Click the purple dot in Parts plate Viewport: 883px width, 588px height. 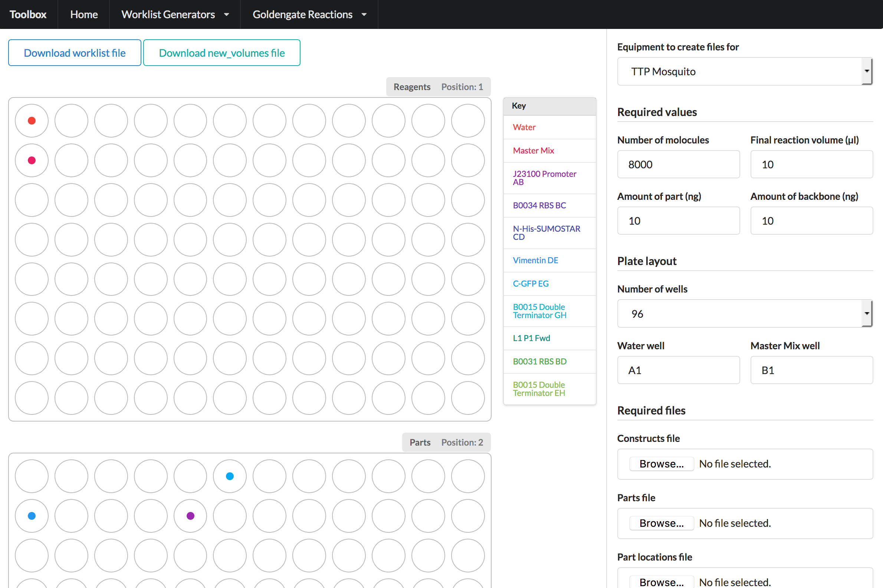tap(190, 516)
